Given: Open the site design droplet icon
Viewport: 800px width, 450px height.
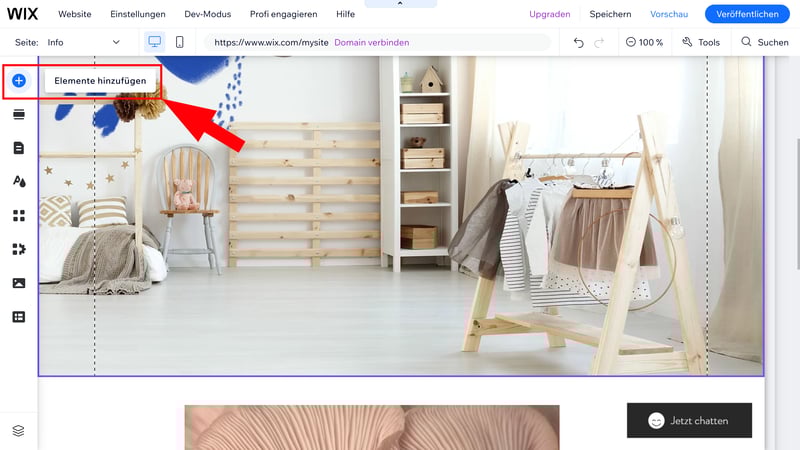Looking at the screenshot, I should (19, 181).
